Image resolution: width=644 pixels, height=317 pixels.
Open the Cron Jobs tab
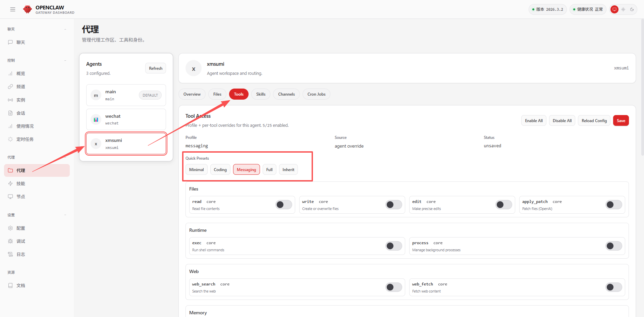click(316, 94)
